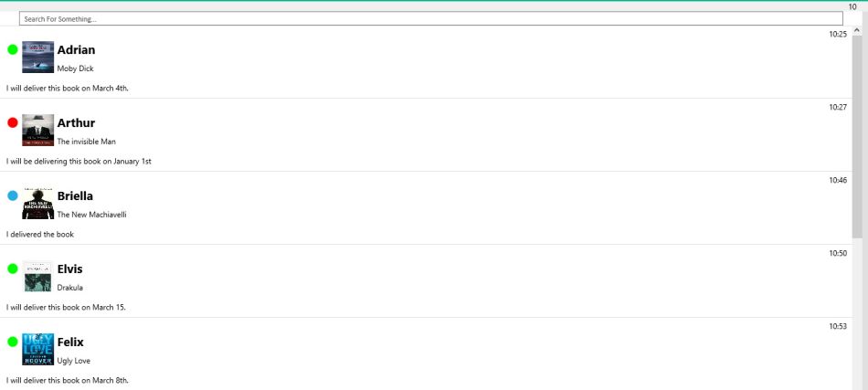Image resolution: width=868 pixels, height=390 pixels.
Task: Click Felix's message about March 8th
Action: (x=68, y=380)
